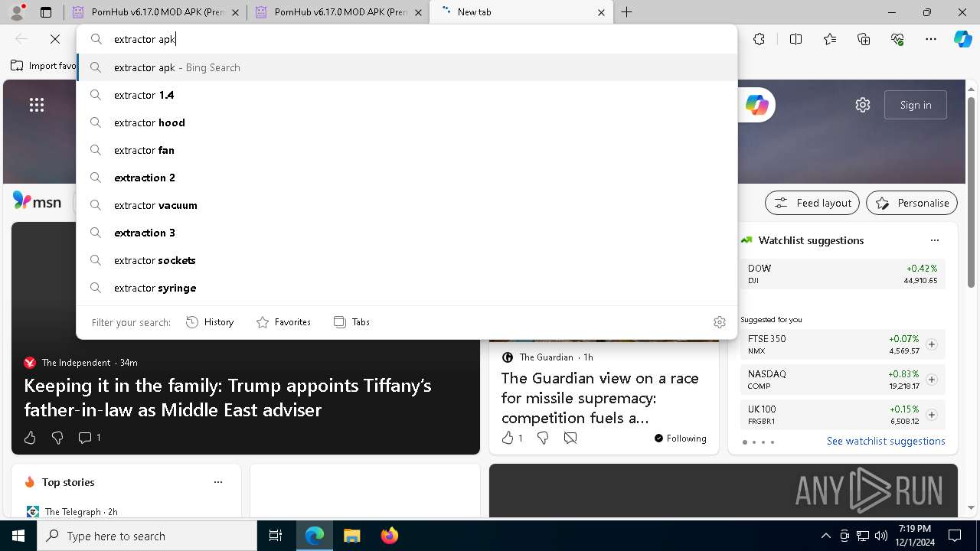Open browser Extensions puzzle icon
The height and width of the screenshot is (551, 980).
coord(759,39)
